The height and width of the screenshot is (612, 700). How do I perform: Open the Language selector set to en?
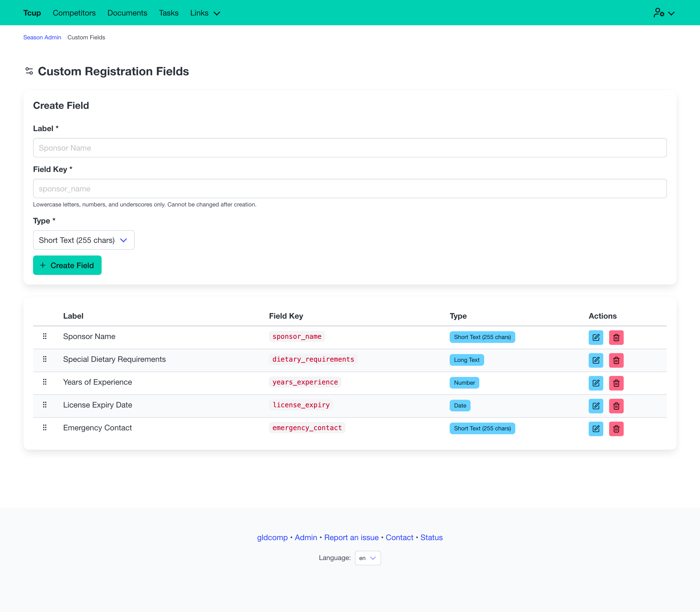coord(368,558)
